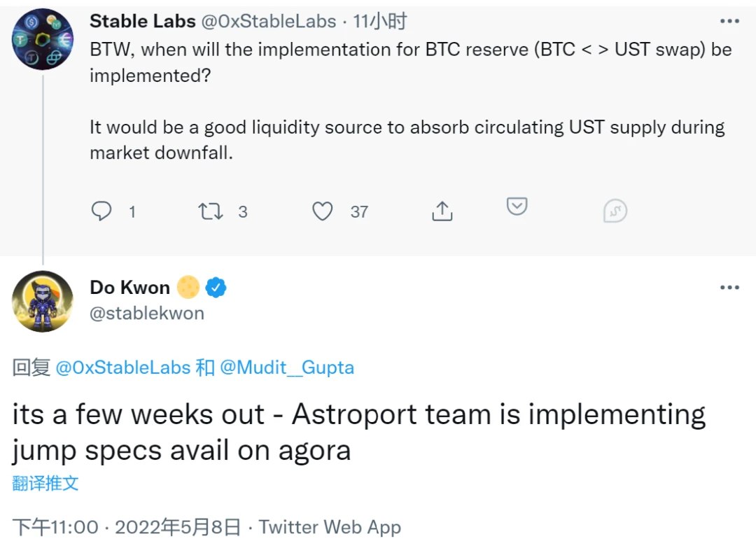The width and height of the screenshot is (756, 548).
Task: Like the Stable Labs tweet
Action: coord(322,211)
